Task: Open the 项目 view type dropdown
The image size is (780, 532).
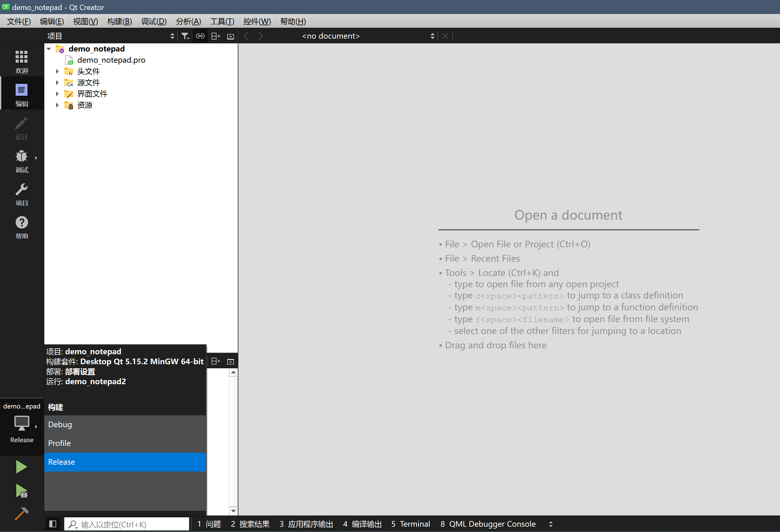Action: point(111,36)
